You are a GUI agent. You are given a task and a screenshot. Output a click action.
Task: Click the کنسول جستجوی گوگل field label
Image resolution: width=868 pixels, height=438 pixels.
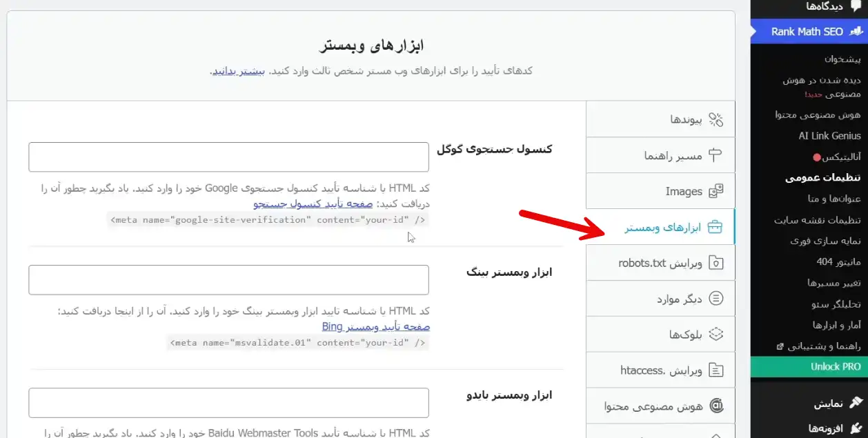pos(494,149)
